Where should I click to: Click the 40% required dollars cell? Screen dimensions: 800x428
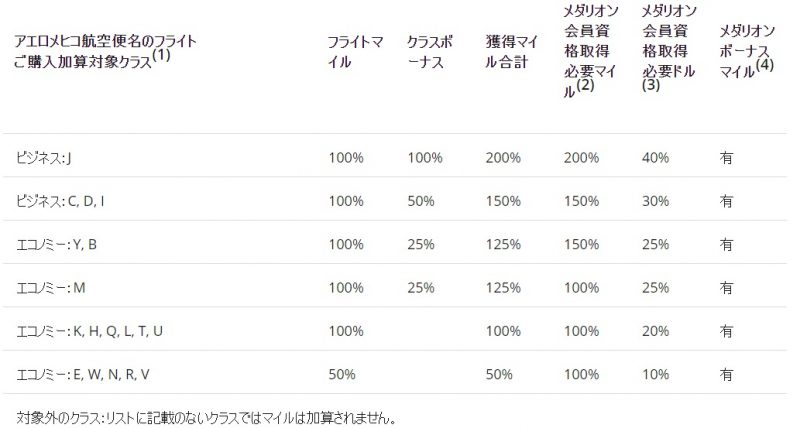pos(656,158)
